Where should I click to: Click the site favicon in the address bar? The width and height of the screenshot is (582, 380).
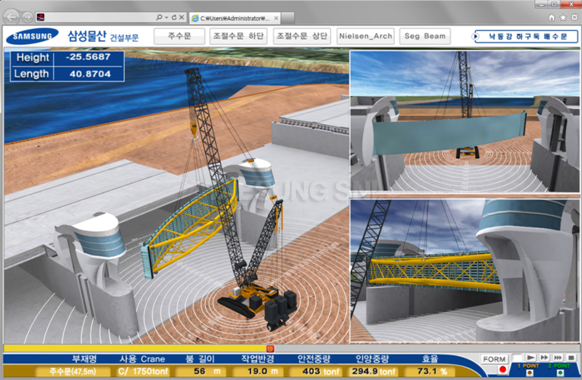point(40,17)
